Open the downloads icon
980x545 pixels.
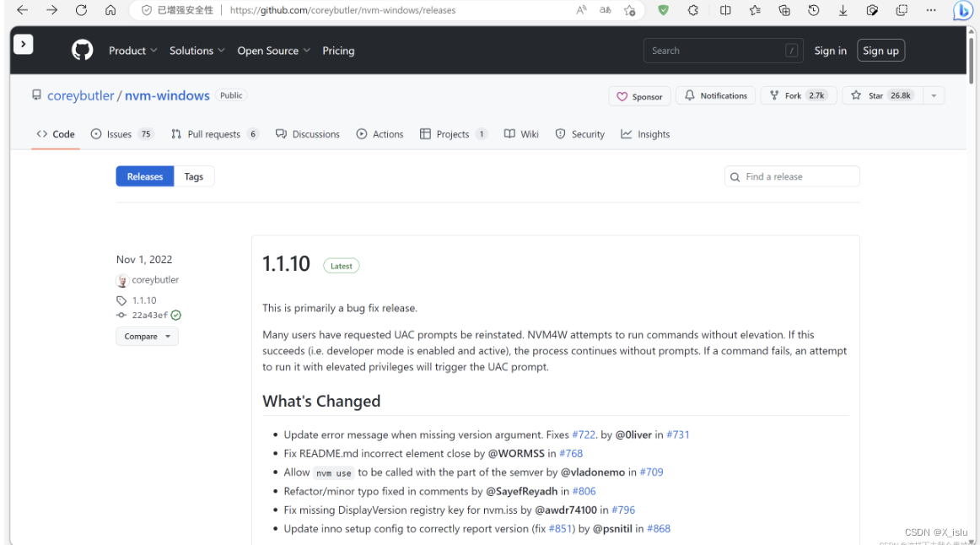[x=843, y=10]
